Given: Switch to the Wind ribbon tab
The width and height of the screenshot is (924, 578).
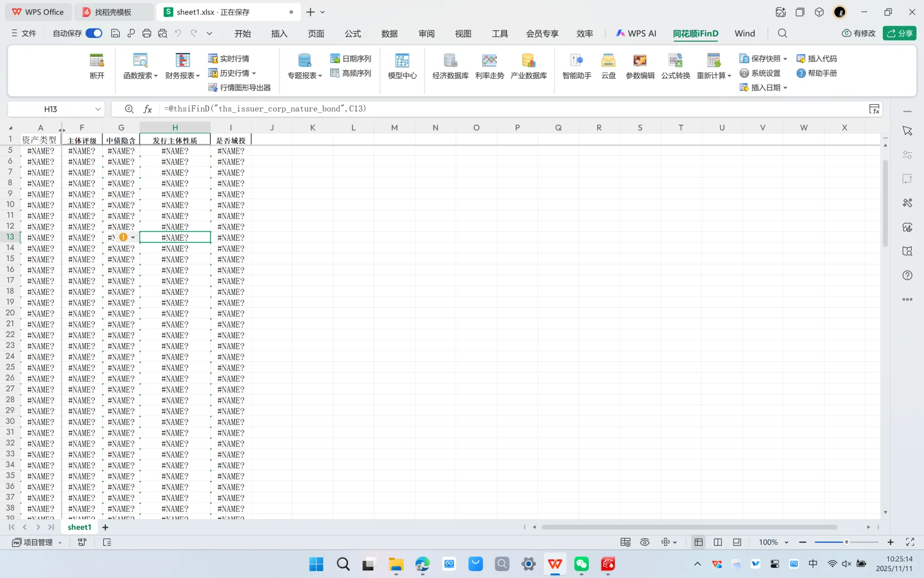Looking at the screenshot, I should click(x=745, y=33).
